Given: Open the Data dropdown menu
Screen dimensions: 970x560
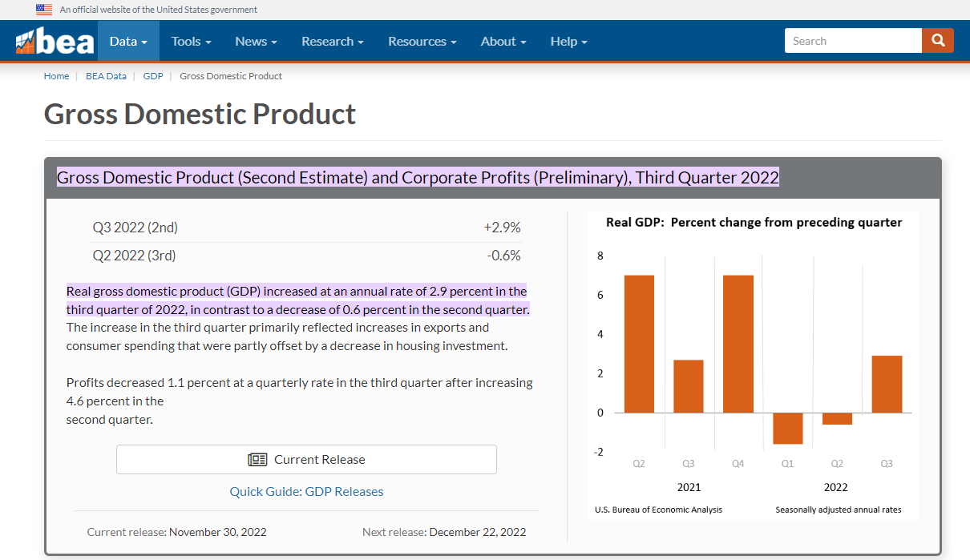Looking at the screenshot, I should pos(128,42).
